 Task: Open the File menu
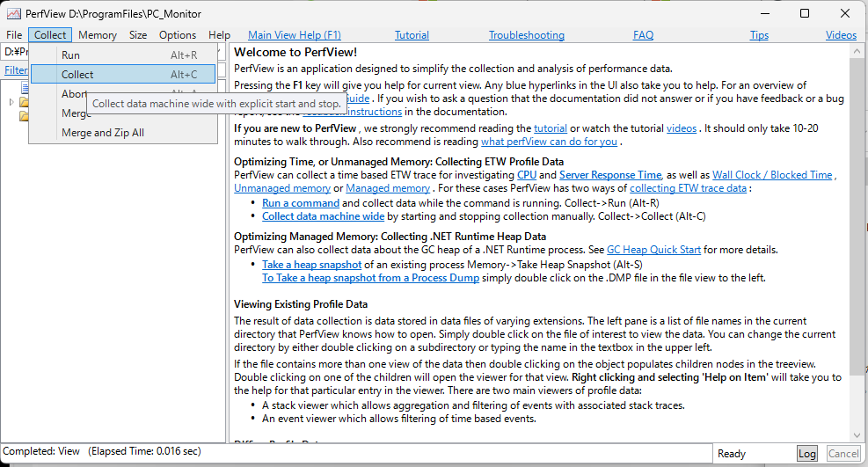[x=14, y=35]
